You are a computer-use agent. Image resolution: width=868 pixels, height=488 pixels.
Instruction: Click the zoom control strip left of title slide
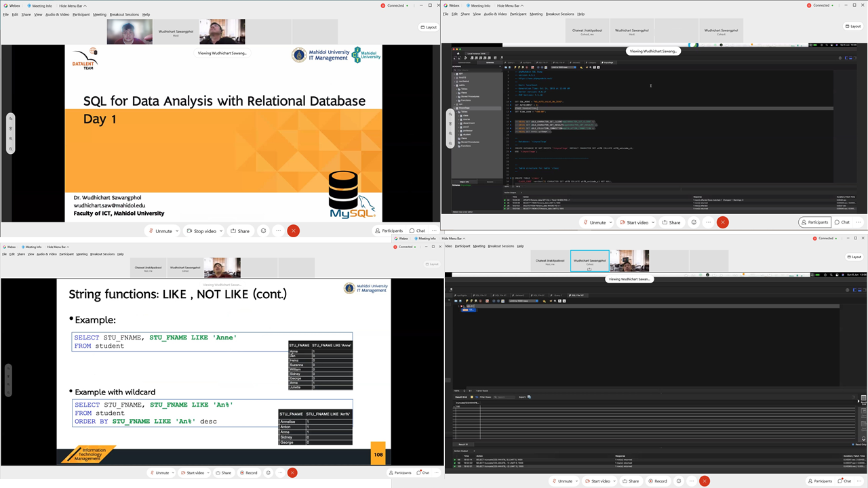(10, 134)
